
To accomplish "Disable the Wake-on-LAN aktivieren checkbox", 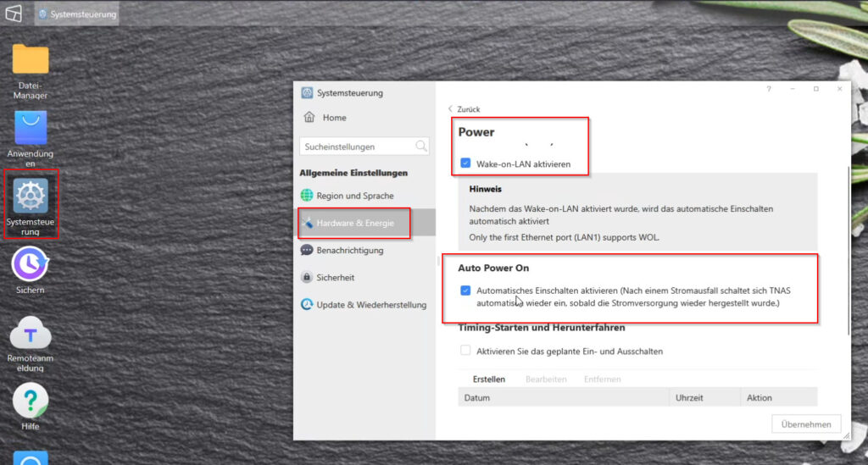I will tap(465, 163).
